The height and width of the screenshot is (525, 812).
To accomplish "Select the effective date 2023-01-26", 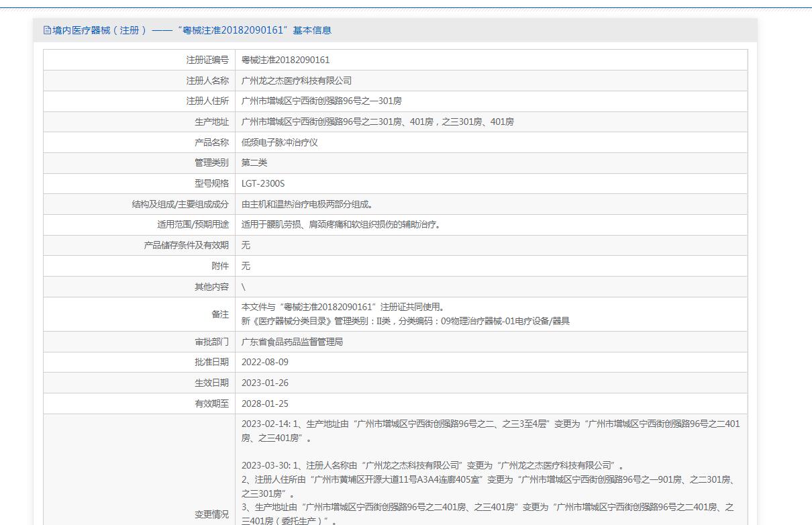I will coord(264,383).
